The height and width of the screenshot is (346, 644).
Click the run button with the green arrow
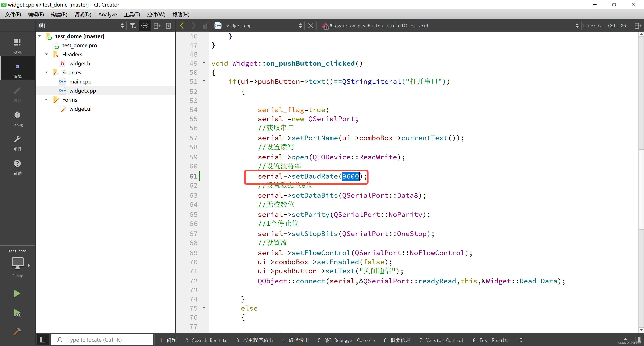coord(17,293)
